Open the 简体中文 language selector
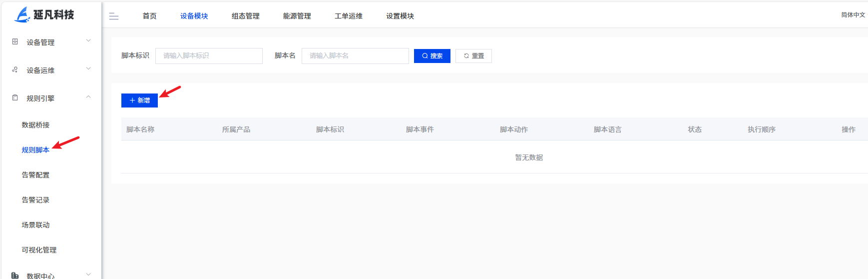The height and width of the screenshot is (279, 868). tap(853, 15)
